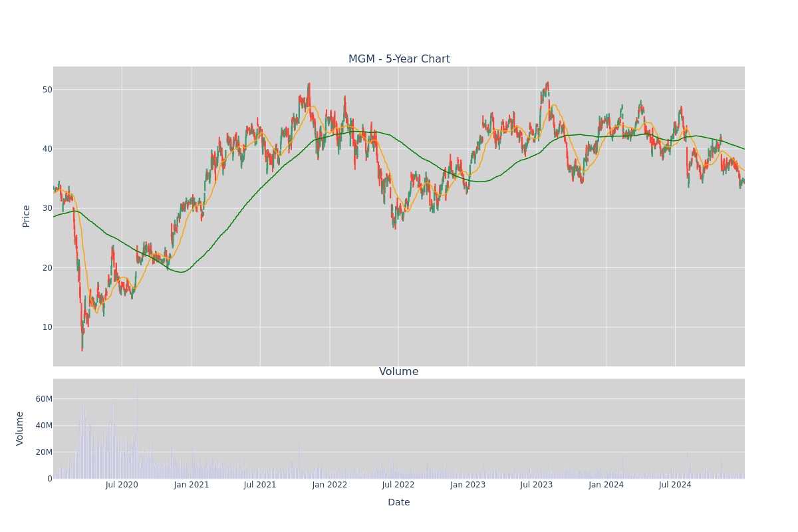Screen dimensions: 798x532
Task: Click the rotated "Price" y-axis label
Action: pyautogui.click(x=27, y=216)
